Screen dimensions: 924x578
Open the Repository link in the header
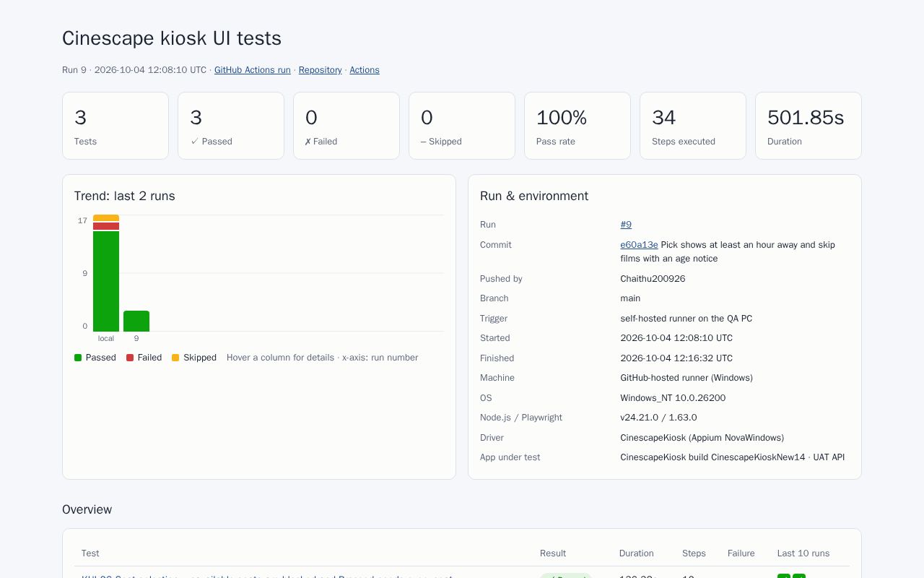tap(321, 70)
